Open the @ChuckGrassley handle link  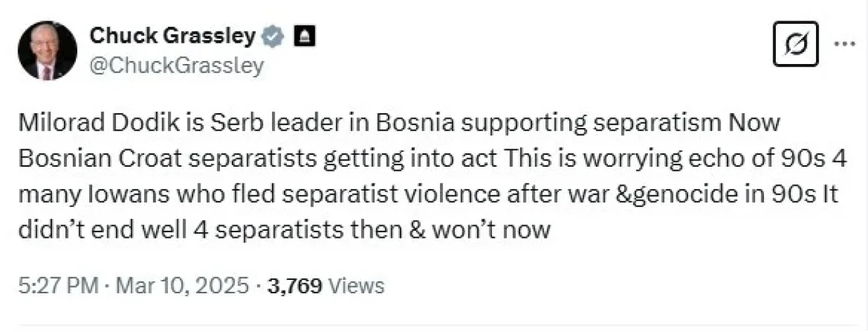click(176, 66)
